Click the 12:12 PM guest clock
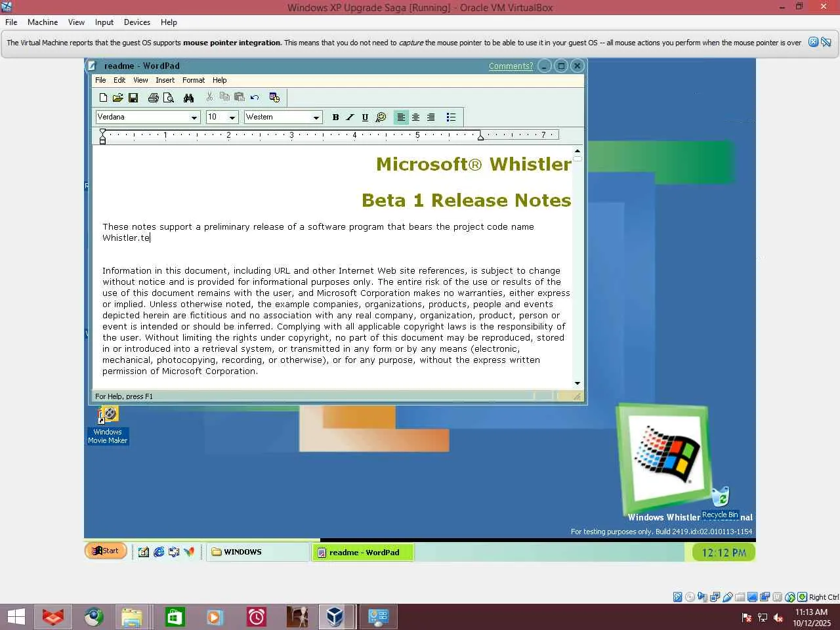The height and width of the screenshot is (630, 840). [x=724, y=553]
